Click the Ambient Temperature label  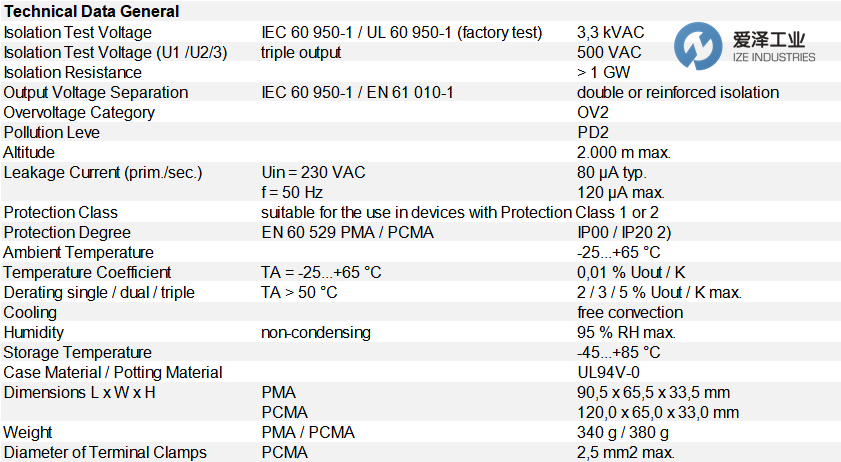tap(79, 252)
